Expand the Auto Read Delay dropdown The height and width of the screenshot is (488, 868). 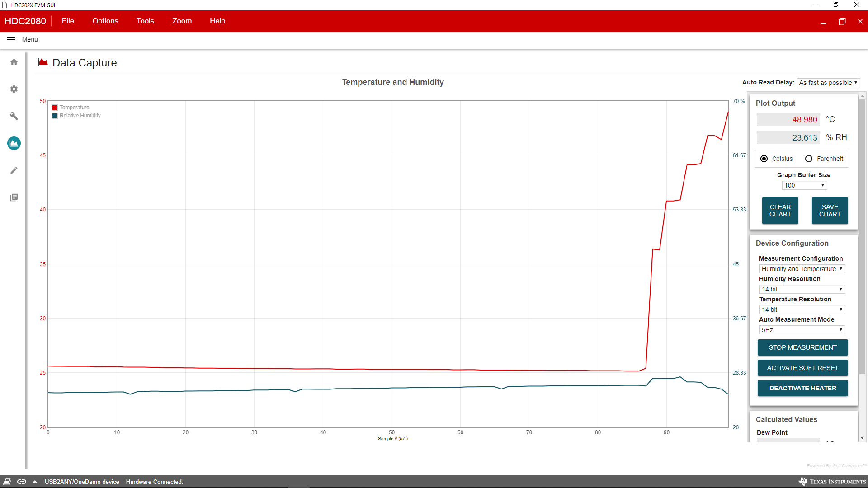828,83
